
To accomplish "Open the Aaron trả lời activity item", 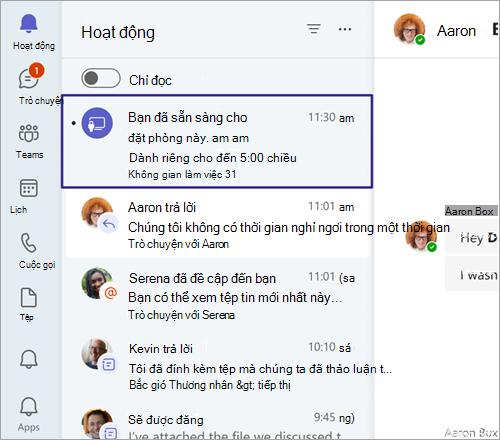I will pyautogui.click(x=218, y=225).
